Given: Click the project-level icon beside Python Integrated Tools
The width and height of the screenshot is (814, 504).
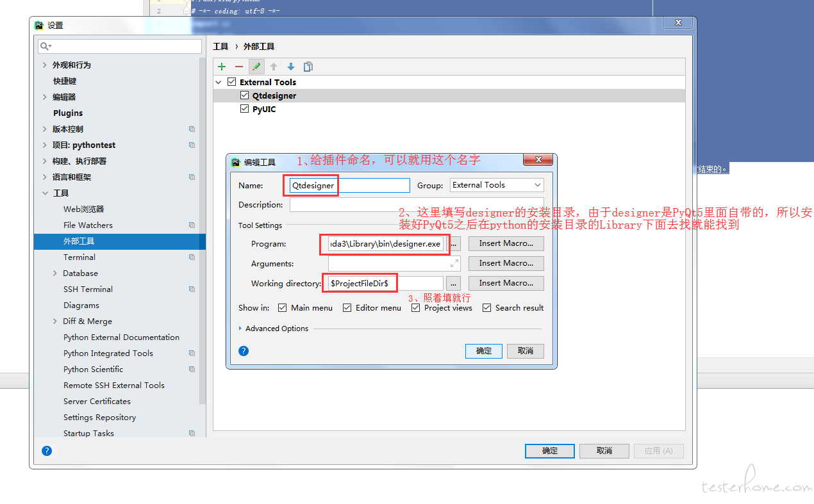Looking at the screenshot, I should 192,353.
